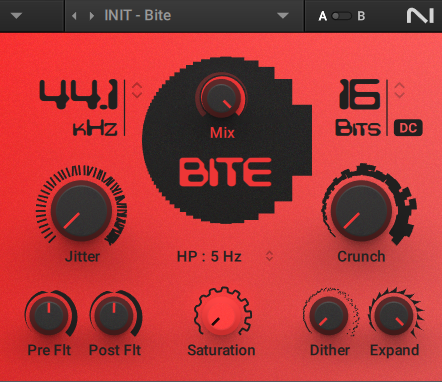The width and height of the screenshot is (442, 382).
Task: Select the next preset arrow
Action: [x=92, y=16]
